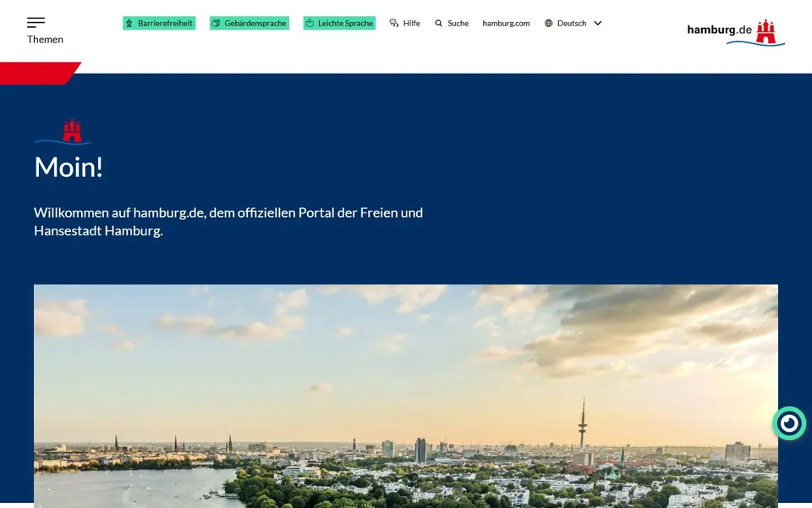Open the Barrierefreiheit accessibility page

click(159, 24)
